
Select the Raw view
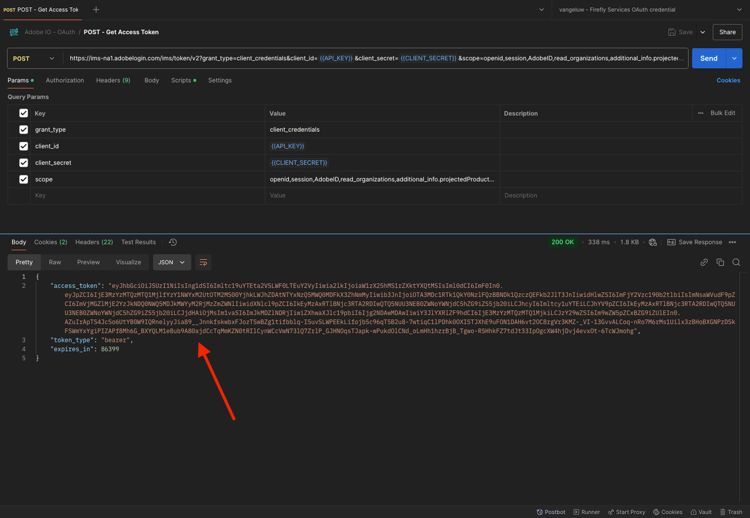click(x=55, y=262)
